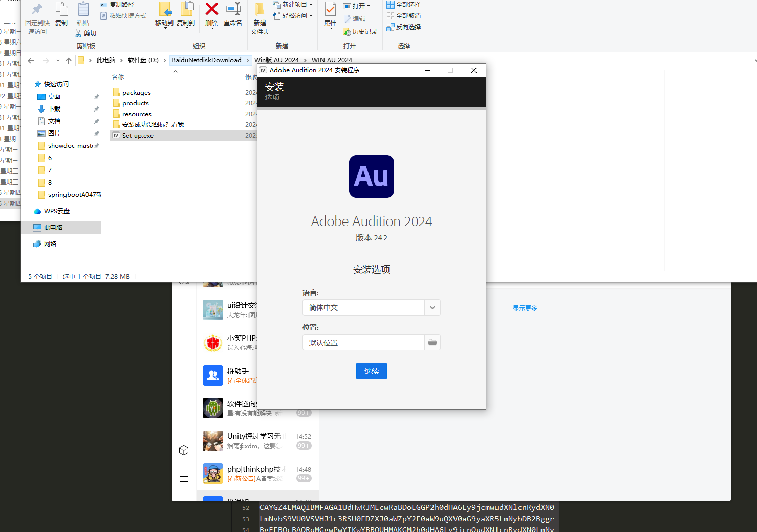Open the php|thinkphp技术 group chat

click(257, 474)
